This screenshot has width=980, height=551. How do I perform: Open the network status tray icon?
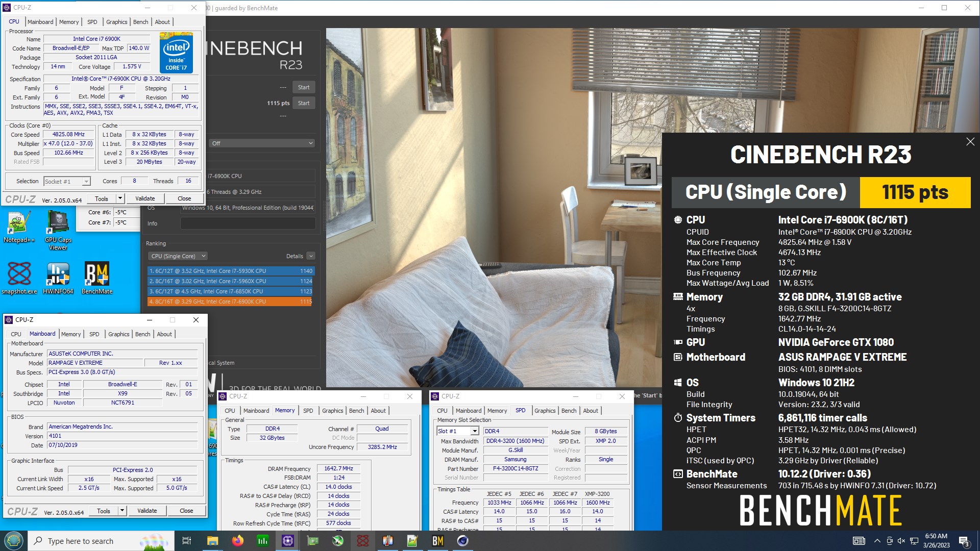[914, 541]
